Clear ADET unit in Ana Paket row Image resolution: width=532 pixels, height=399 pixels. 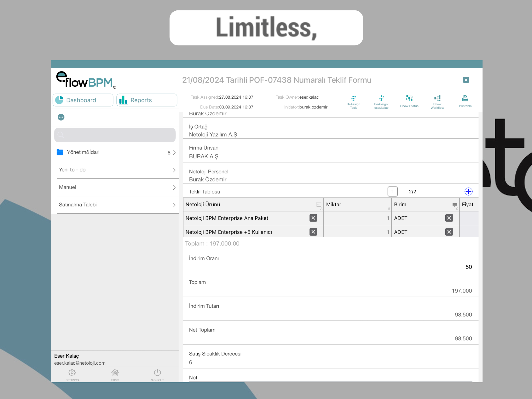coord(449,218)
